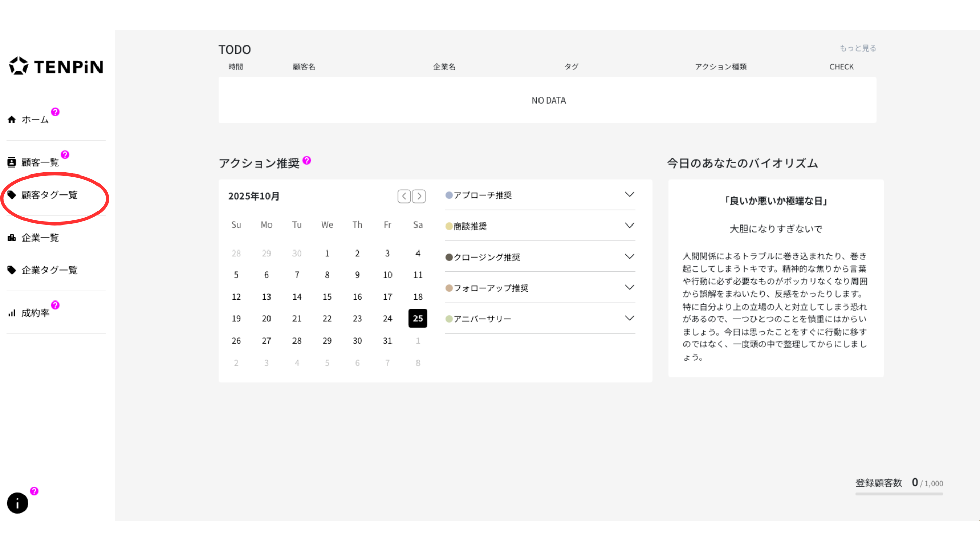Click the help icon next to ホーム

click(x=55, y=112)
